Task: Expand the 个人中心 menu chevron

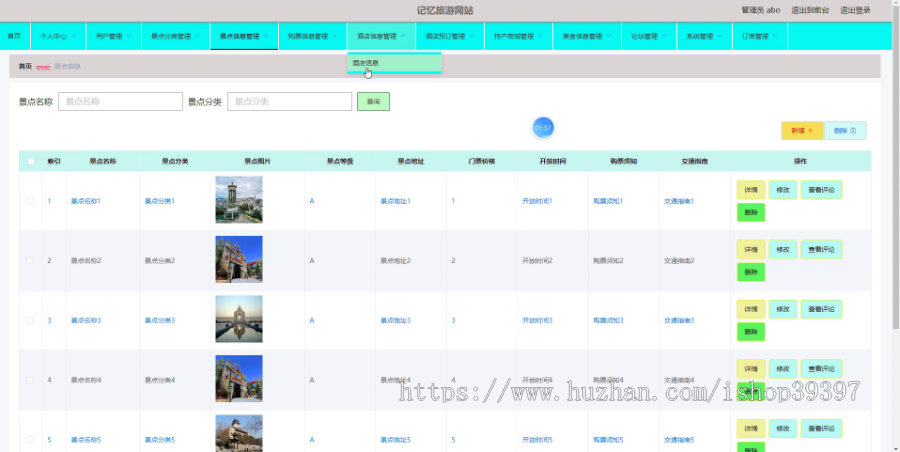Action: [73, 36]
